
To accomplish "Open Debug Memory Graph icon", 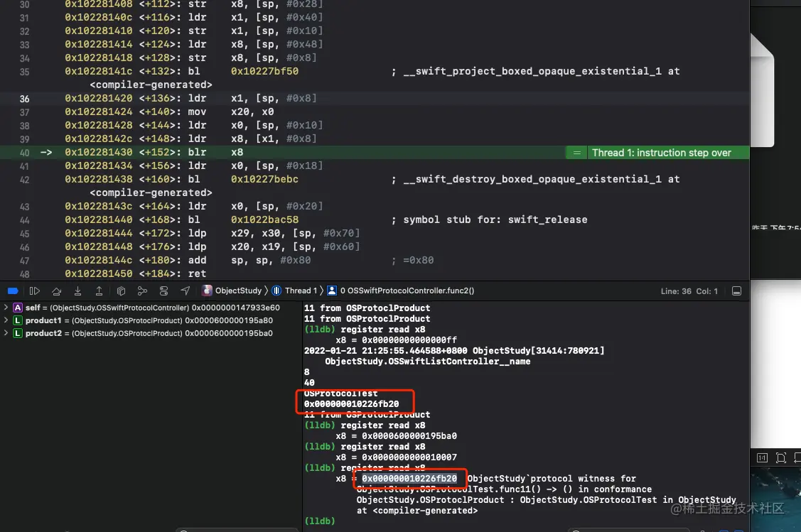I will [143, 291].
